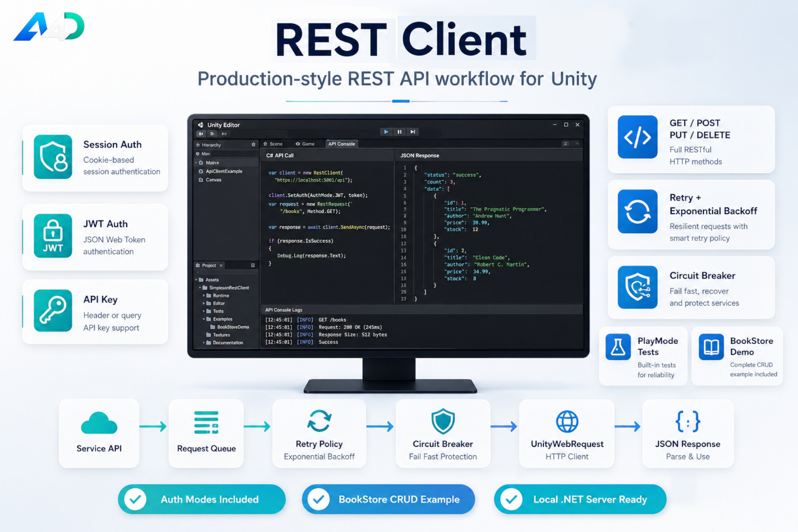Click the 'Request: 200 OK (245ms)' log line

pyautogui.click(x=324, y=327)
